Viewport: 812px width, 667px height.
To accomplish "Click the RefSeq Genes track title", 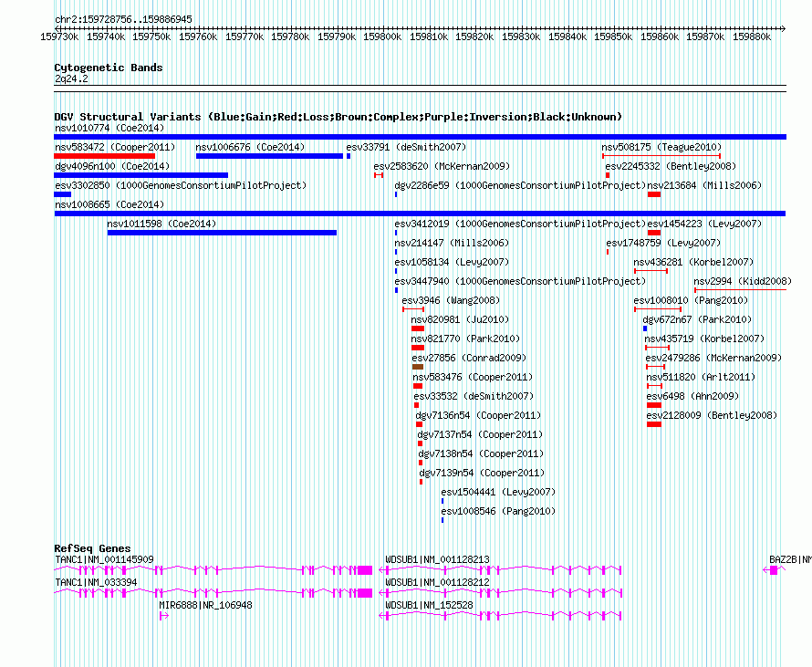I will [x=92, y=548].
